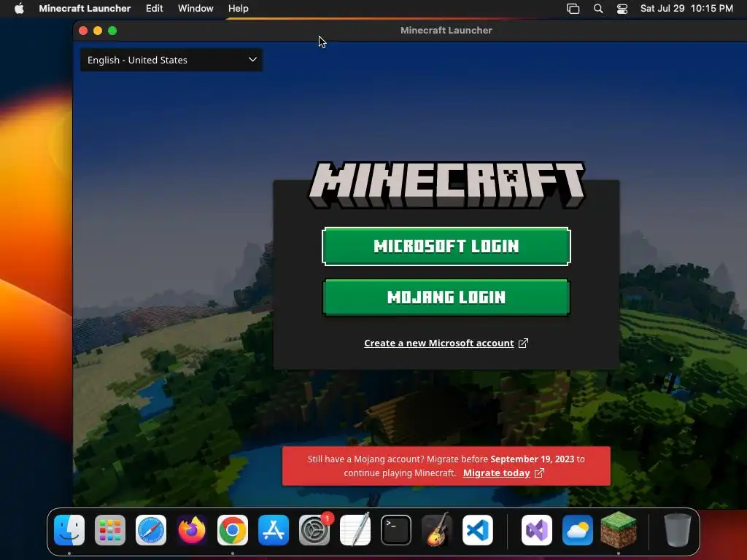Click external link icon beside Migrate today
The height and width of the screenshot is (560, 747).
(539, 472)
